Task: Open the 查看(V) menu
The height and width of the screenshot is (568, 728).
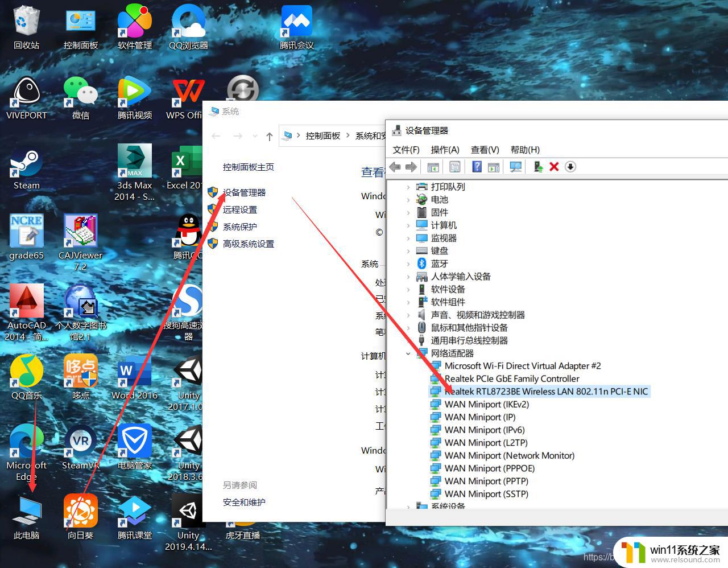Action: pos(485,150)
